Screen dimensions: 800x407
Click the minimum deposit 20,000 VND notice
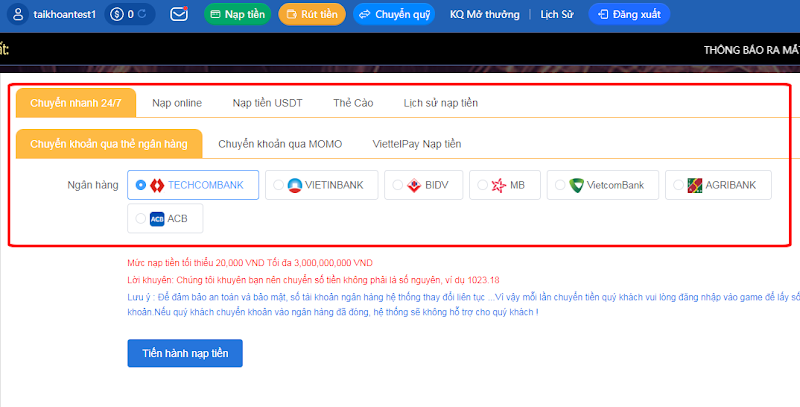[x=250, y=263]
